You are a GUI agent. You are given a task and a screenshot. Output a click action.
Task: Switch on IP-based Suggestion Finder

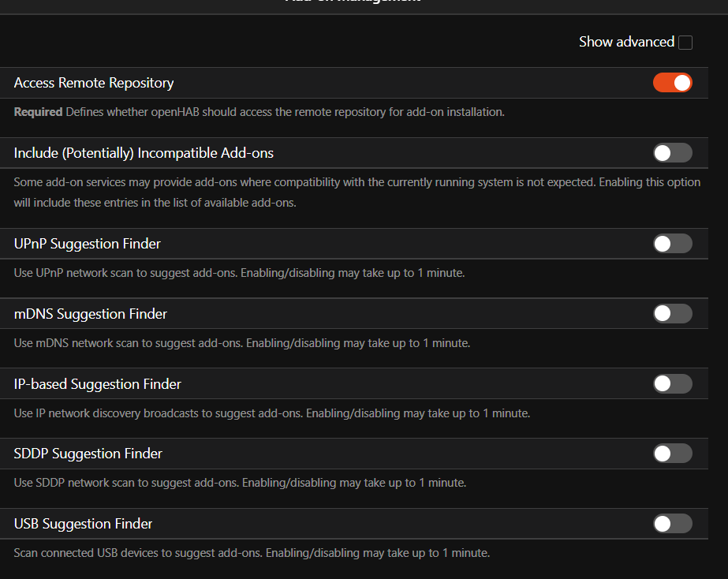coord(672,384)
